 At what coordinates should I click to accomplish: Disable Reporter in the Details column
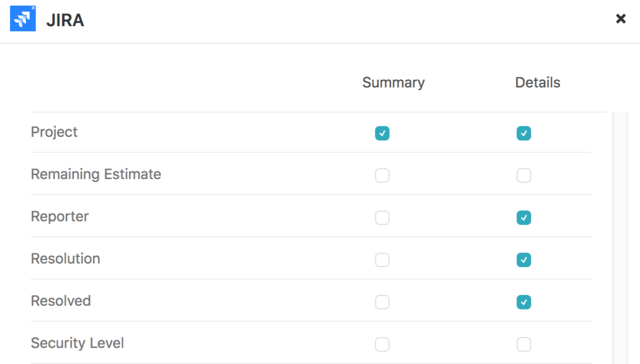pos(524,218)
